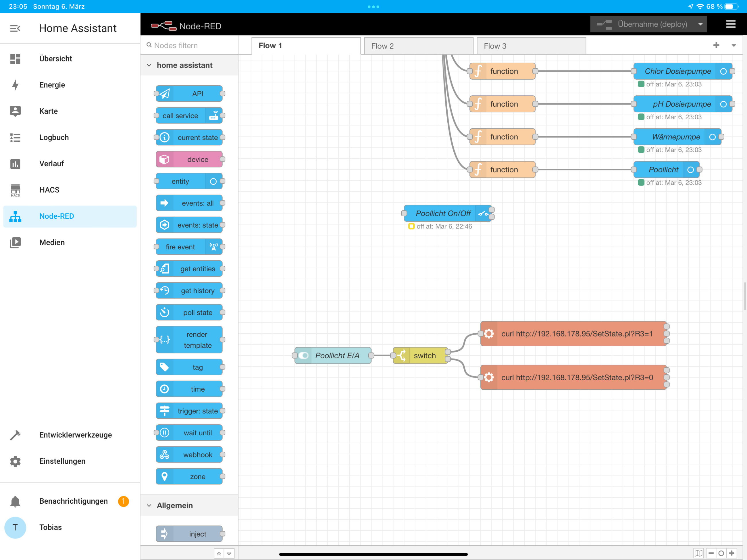747x560 pixels.
Task: Zoom out the flow canvas
Action: (x=711, y=553)
